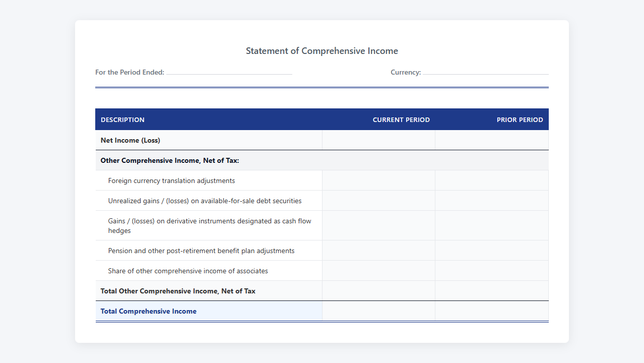Click cash flow hedges current period cell
This screenshot has width=644, height=363.
point(379,226)
